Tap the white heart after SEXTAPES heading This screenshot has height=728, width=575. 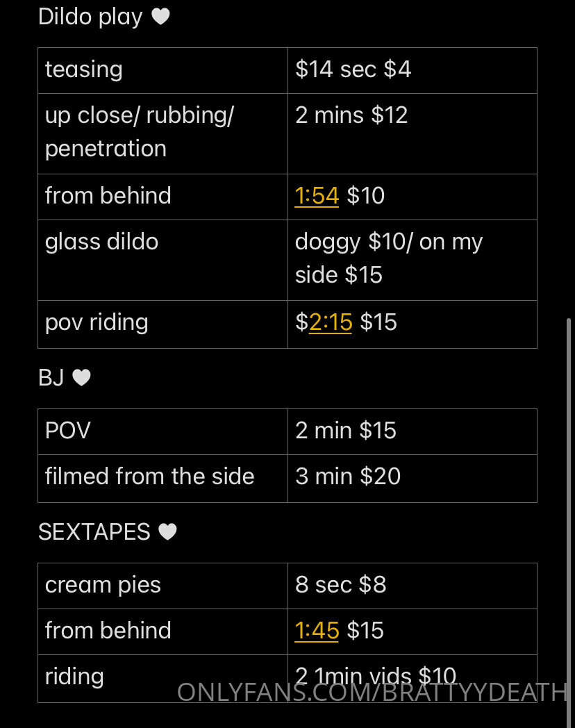point(167,532)
